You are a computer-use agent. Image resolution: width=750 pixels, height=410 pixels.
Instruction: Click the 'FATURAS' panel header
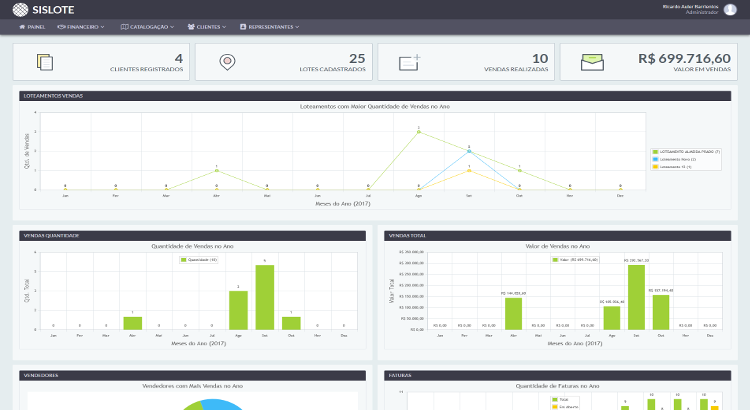(557, 375)
